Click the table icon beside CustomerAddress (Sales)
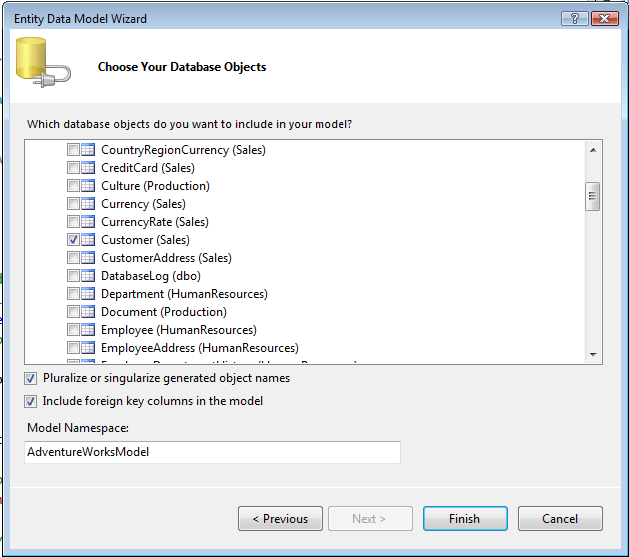The height and width of the screenshot is (557, 629). coord(88,258)
